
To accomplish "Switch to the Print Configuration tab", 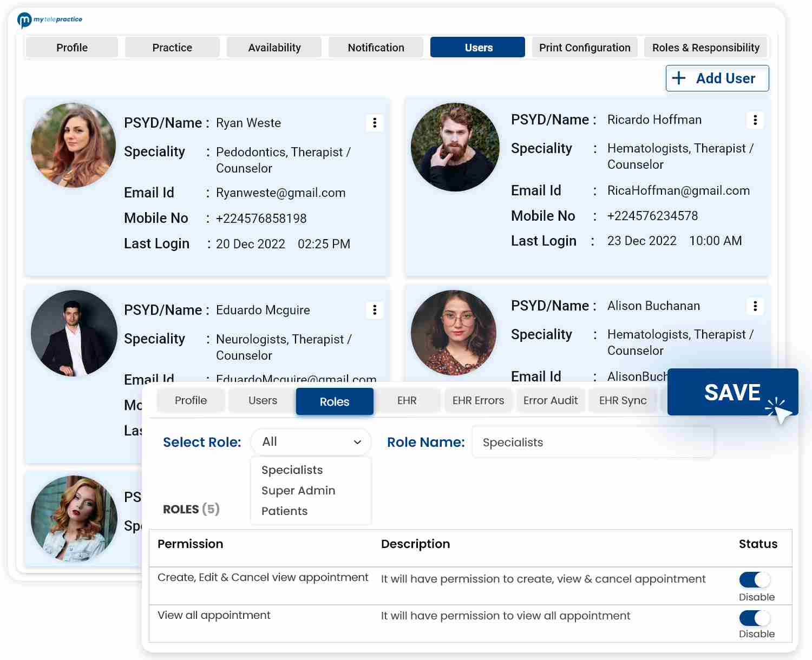I will click(585, 47).
